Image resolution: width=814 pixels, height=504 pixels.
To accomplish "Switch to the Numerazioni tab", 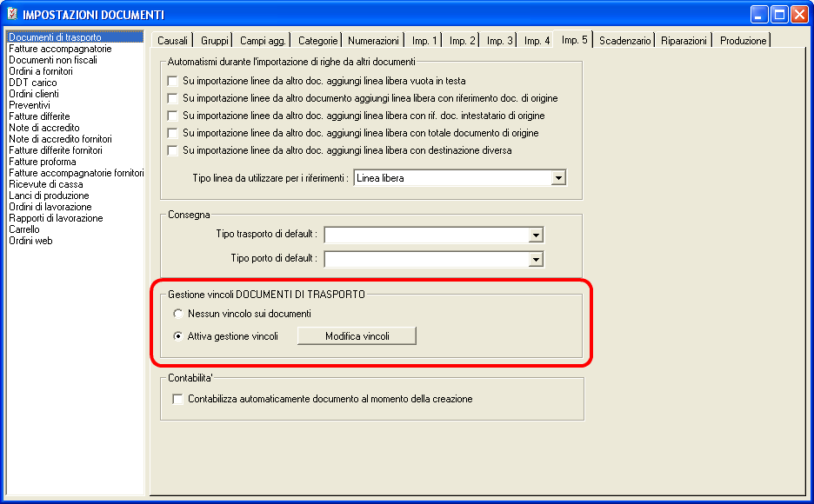I will (373, 41).
